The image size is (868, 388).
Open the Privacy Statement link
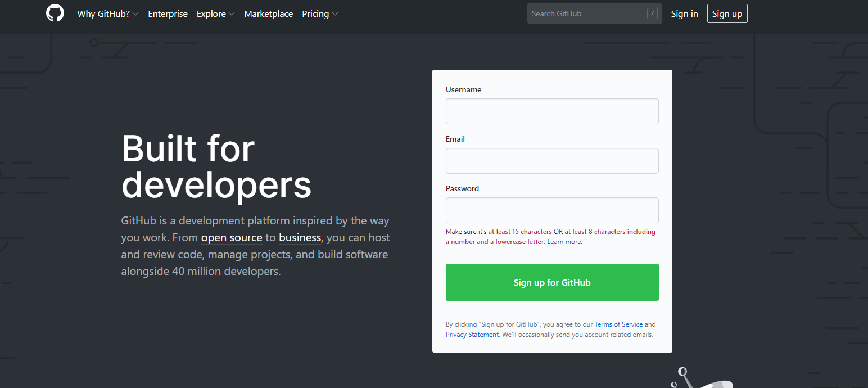click(x=472, y=335)
